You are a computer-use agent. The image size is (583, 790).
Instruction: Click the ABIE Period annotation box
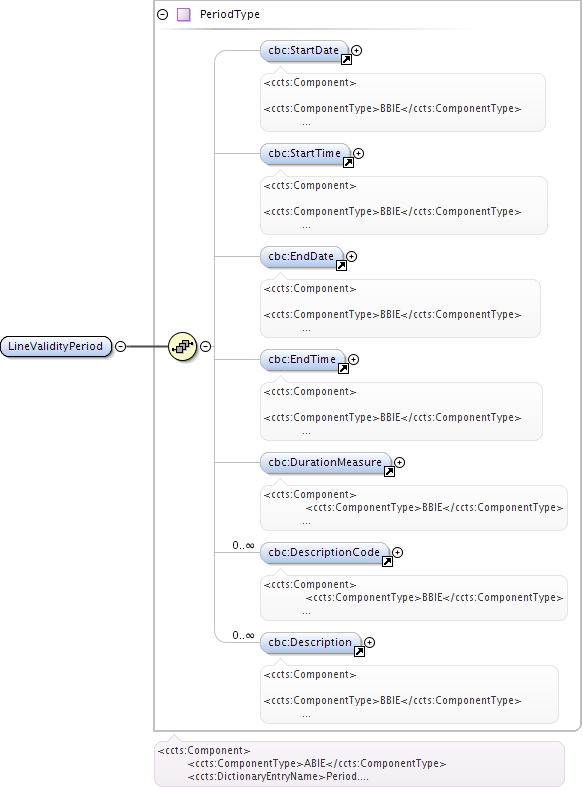359,763
